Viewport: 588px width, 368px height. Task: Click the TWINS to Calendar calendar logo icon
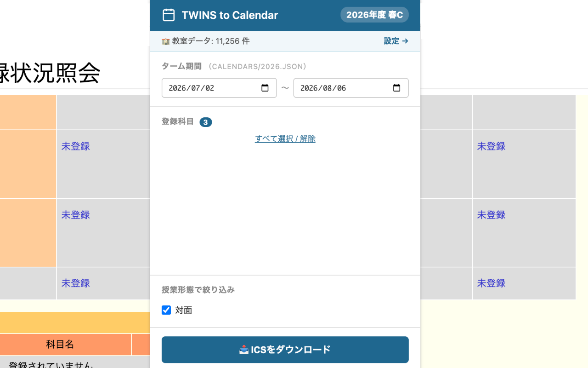pyautogui.click(x=169, y=15)
